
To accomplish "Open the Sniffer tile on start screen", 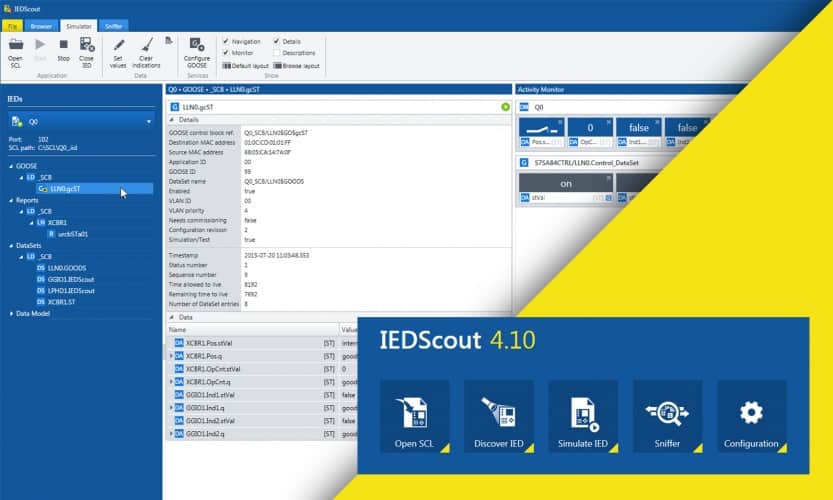I will (x=667, y=416).
